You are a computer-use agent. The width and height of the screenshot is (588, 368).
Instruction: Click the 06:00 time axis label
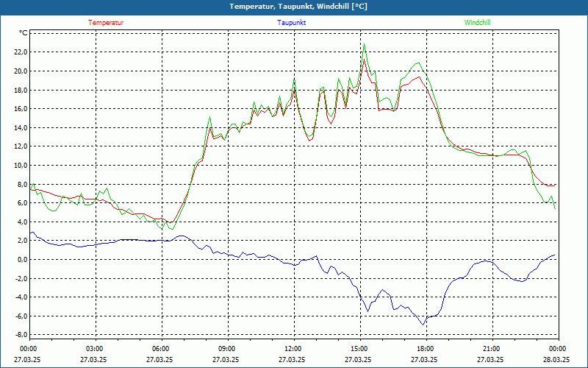(161, 349)
